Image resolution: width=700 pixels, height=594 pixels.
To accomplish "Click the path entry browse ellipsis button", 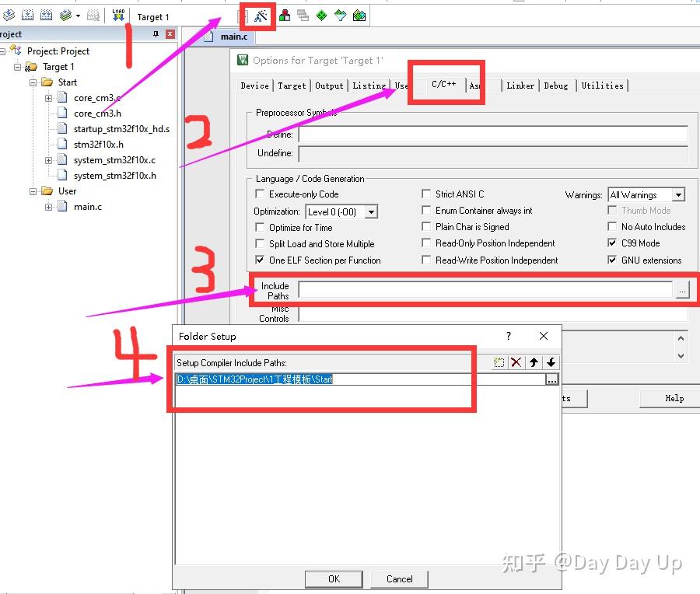I will 552,379.
